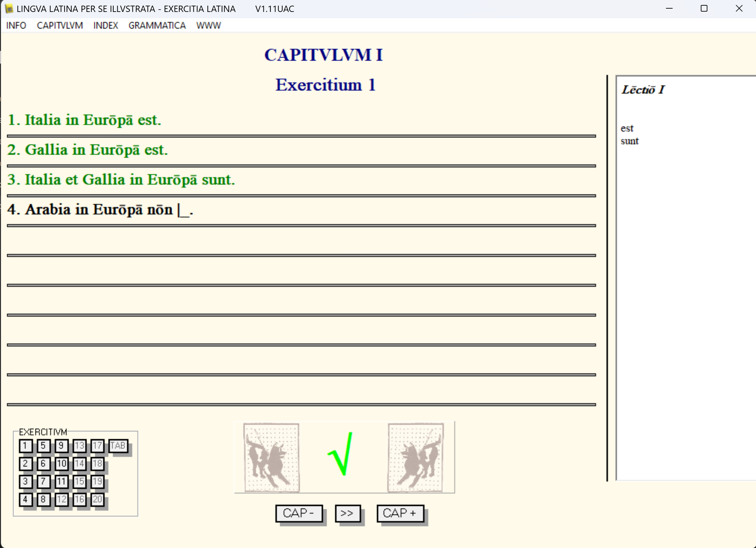Choose exercise number 8 box
Screen dimensions: 756x548
pyautogui.click(x=43, y=500)
